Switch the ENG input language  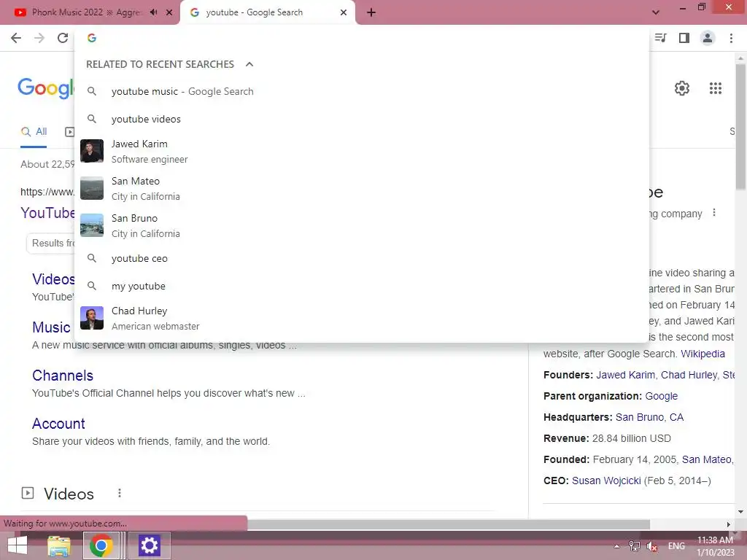[x=676, y=546]
